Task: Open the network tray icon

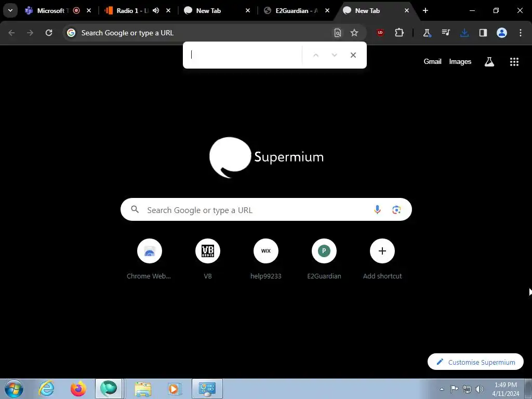Action: pos(467,389)
